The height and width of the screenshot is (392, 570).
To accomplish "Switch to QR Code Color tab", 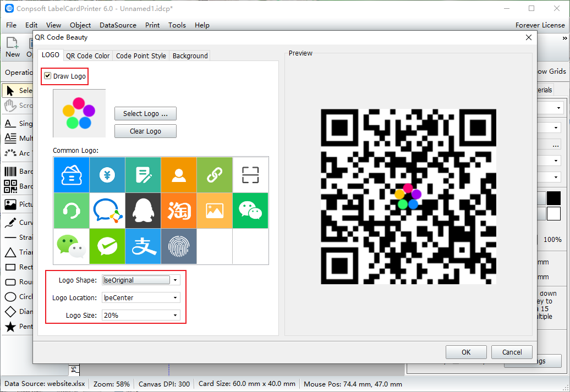I will tap(87, 56).
